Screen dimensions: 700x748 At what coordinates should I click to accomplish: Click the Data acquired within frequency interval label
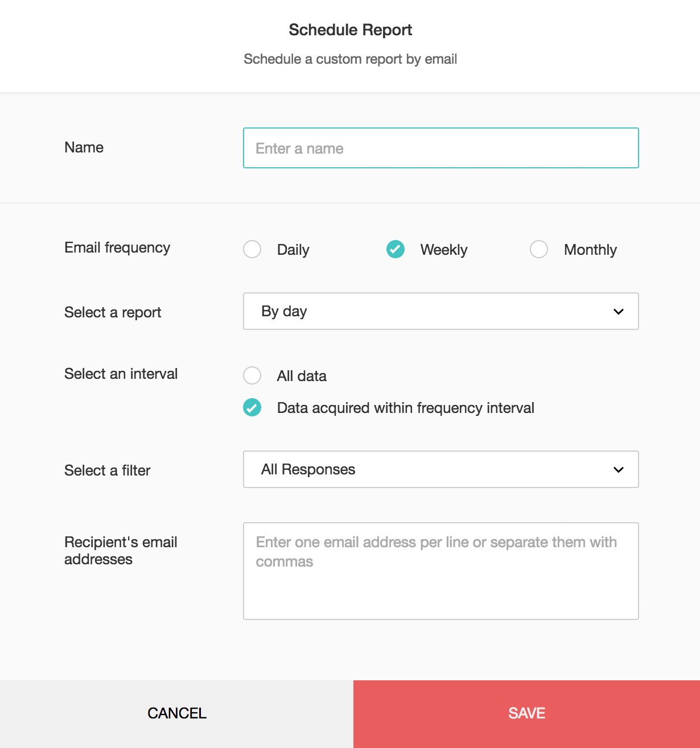(x=405, y=408)
